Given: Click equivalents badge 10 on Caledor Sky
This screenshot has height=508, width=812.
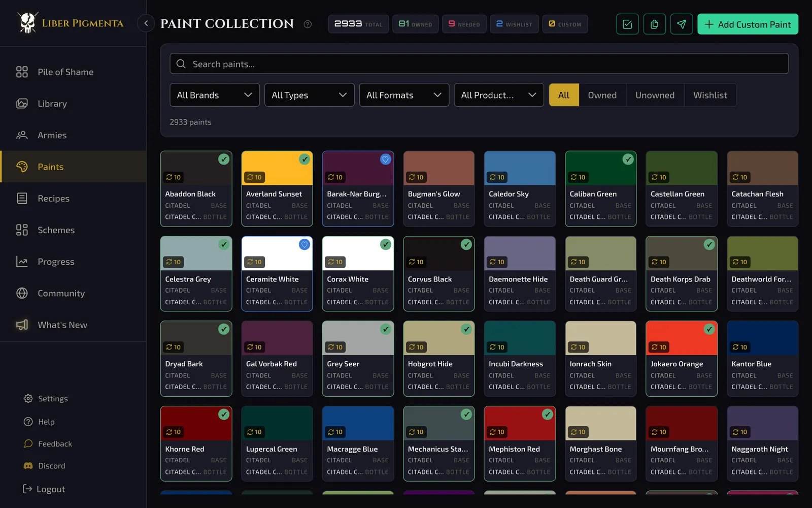Looking at the screenshot, I should pos(497,177).
